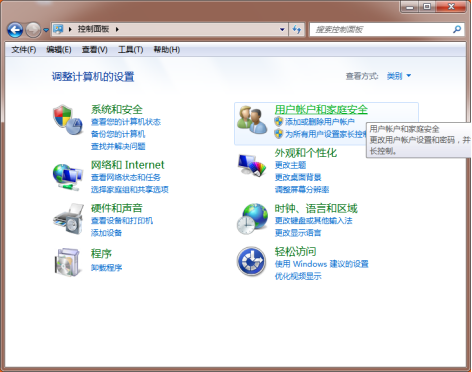The height and width of the screenshot is (372, 472).
Task: Expand the arrow before 控制面板 in address bar
Action: coord(70,29)
